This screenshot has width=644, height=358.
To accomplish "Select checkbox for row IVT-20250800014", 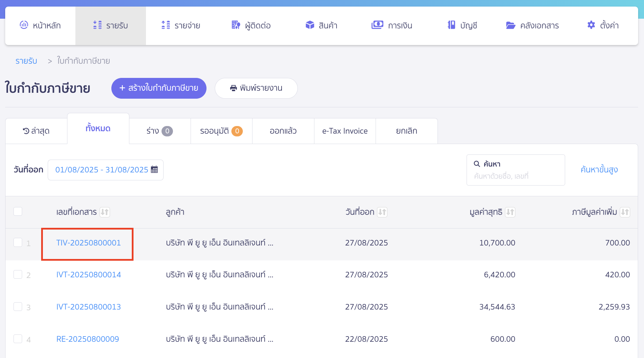I will (x=18, y=275).
